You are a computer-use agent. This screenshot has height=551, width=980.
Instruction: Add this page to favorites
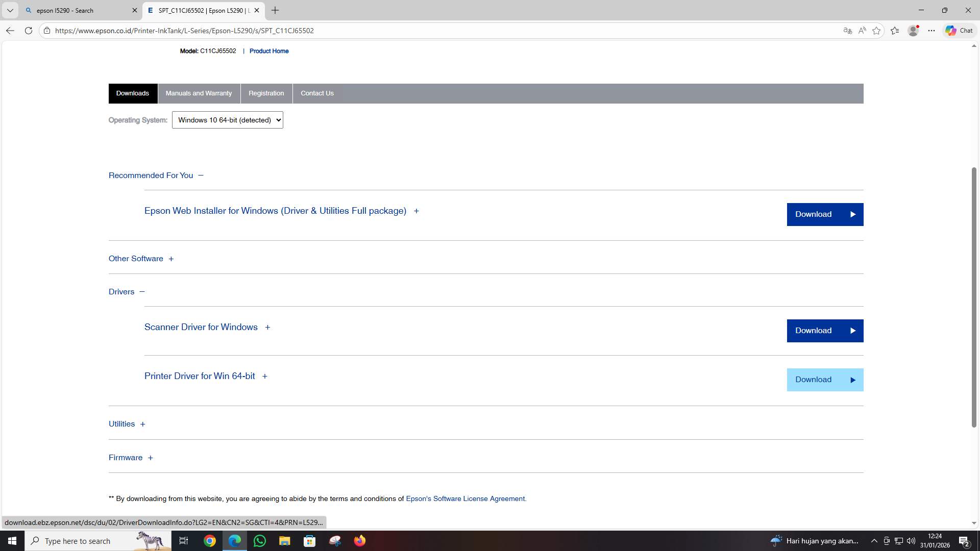click(877, 31)
